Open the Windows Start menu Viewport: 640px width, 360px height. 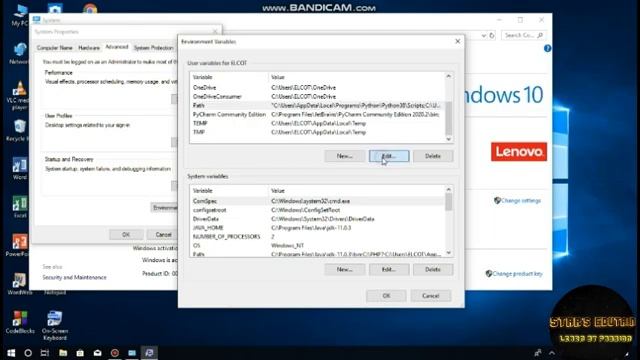click(x=11, y=353)
